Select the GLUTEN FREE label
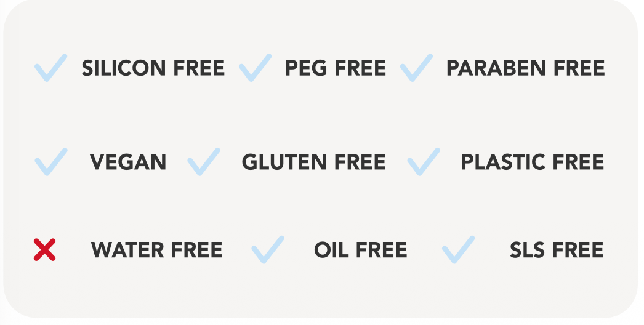 click(313, 162)
